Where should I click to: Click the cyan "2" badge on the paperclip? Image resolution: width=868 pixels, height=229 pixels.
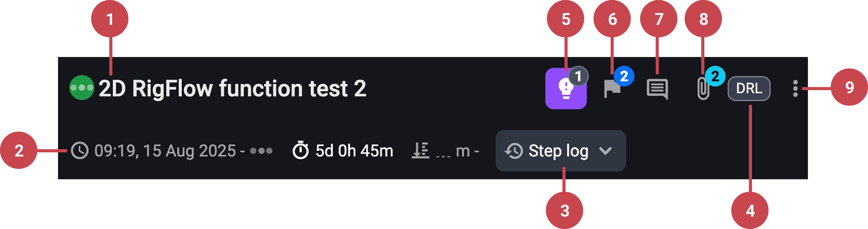715,76
